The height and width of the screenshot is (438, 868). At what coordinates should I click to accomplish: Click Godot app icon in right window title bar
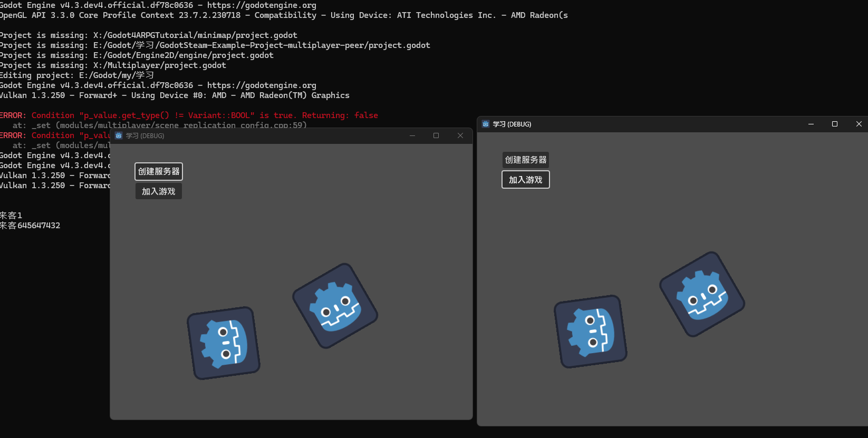[x=486, y=124]
